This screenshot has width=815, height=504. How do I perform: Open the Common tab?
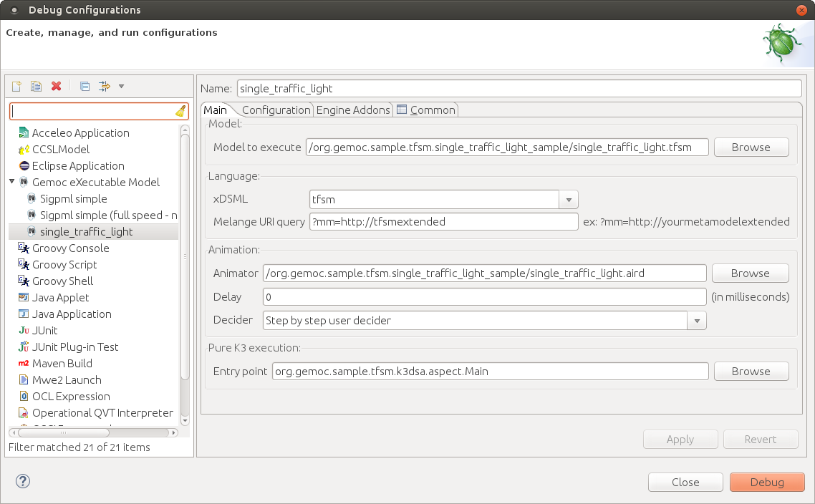426,110
